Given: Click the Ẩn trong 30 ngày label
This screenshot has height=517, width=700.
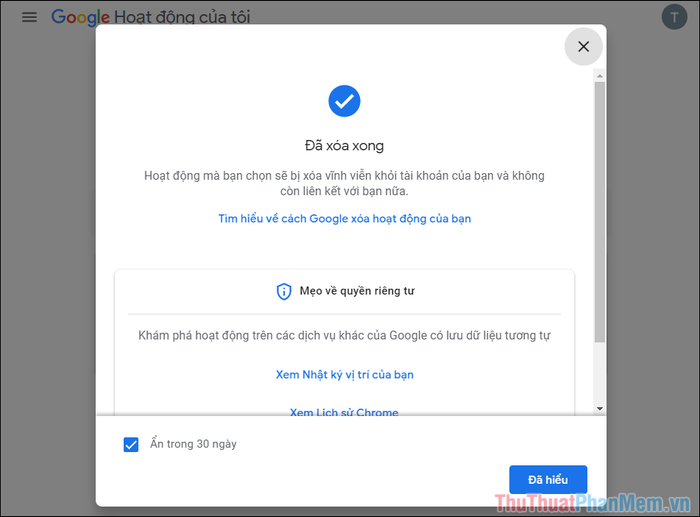Looking at the screenshot, I should tap(193, 444).
